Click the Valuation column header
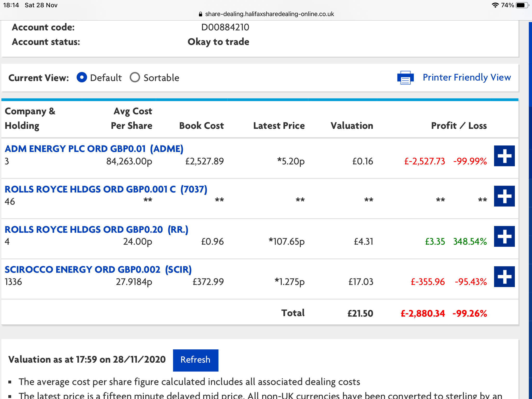Viewport: 532px width, 399px height. pyautogui.click(x=352, y=126)
